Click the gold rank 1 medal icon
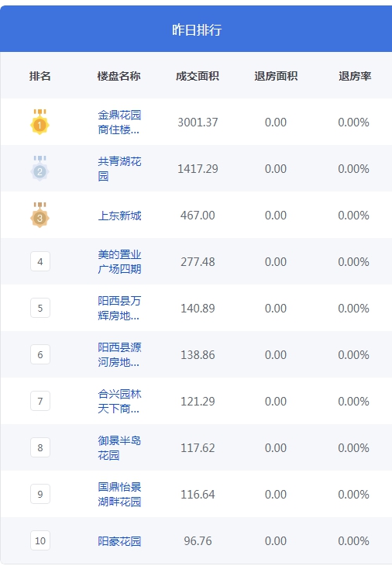The width and height of the screenshot is (392, 566). pos(40,122)
